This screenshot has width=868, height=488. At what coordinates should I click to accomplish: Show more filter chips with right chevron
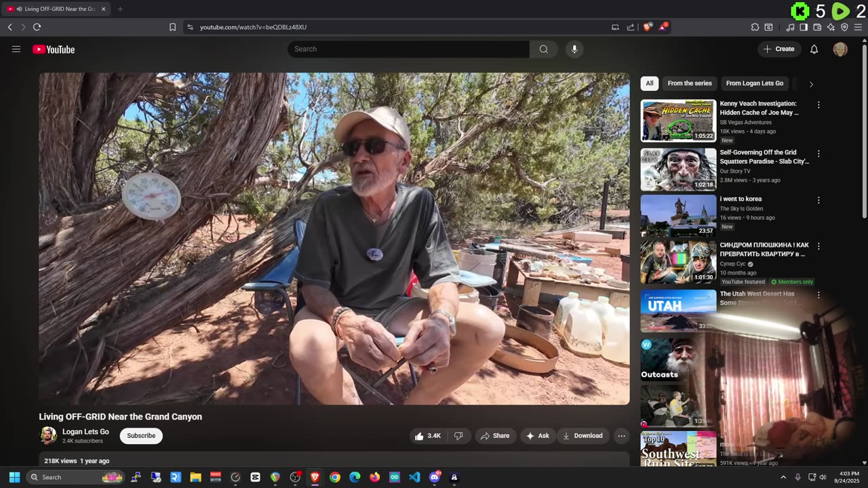(x=811, y=84)
